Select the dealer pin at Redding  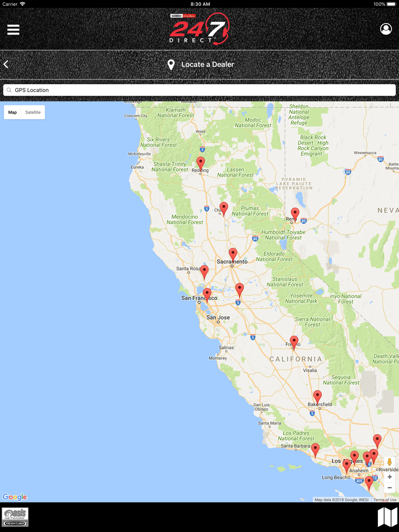tap(201, 163)
